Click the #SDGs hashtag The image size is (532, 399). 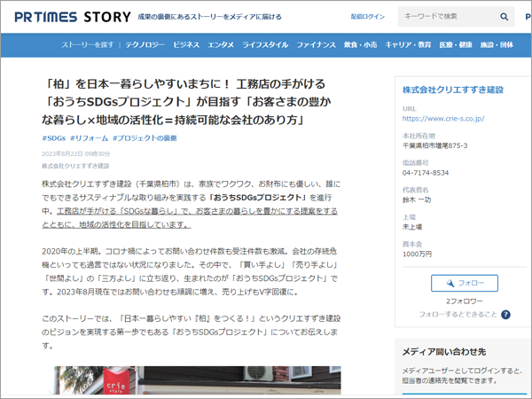coord(53,138)
